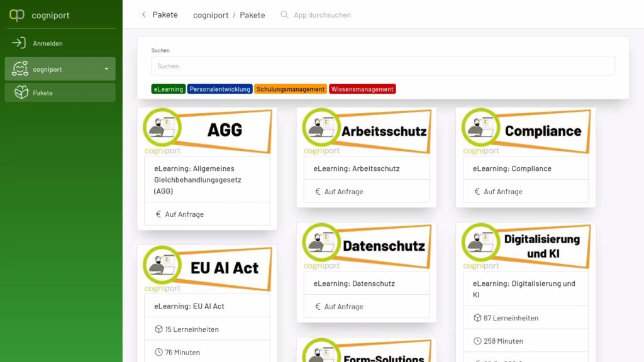Screen dimensions: 644x362
Task: Expand the cogniport sidebar dropdown arrow
Action: [x=106, y=69]
